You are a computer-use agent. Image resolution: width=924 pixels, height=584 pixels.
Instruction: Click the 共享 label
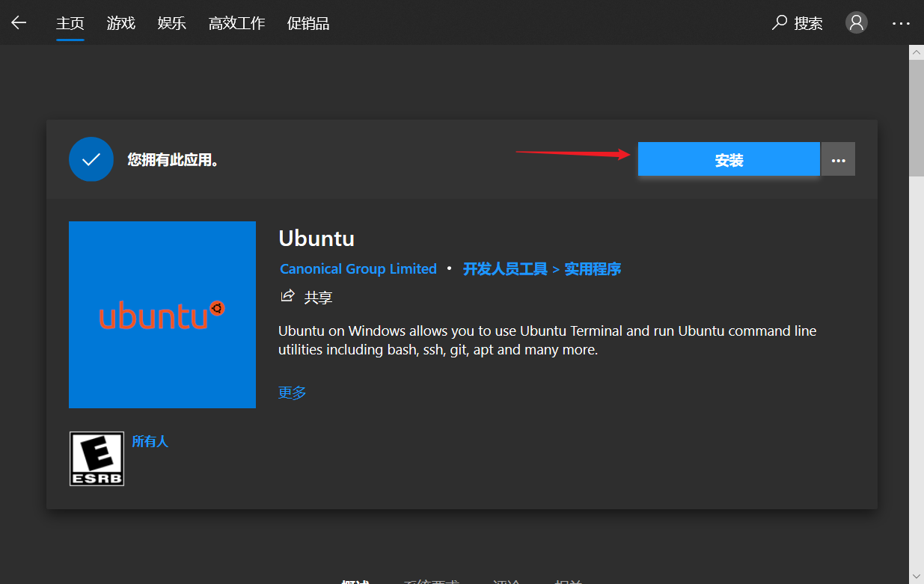(318, 297)
